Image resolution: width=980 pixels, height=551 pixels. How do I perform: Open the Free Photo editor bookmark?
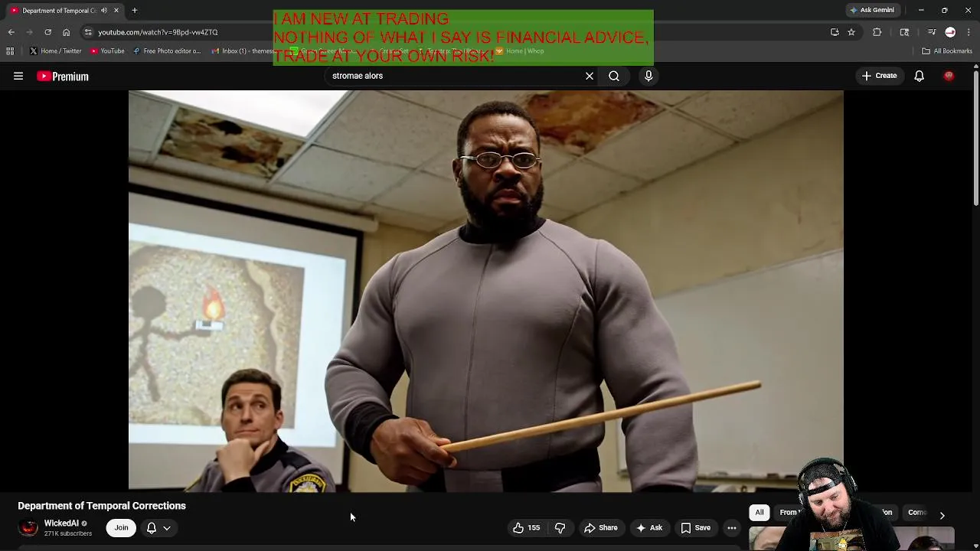(x=166, y=51)
